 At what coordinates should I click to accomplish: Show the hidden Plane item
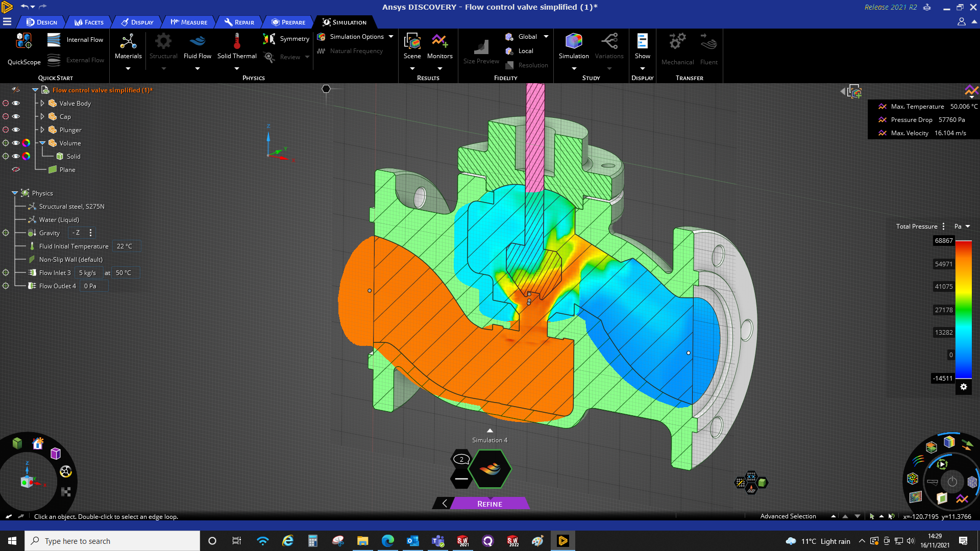(16, 169)
